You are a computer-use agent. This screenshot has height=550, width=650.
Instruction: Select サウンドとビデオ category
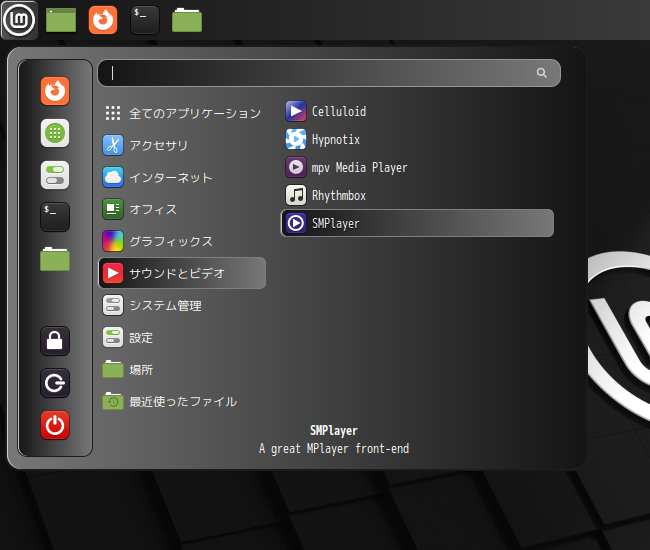[182, 273]
